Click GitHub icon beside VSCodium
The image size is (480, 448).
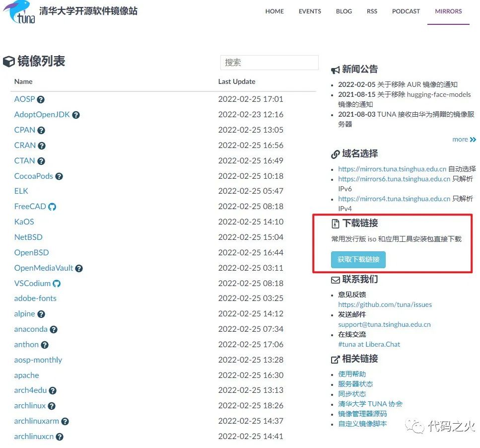[x=57, y=284]
